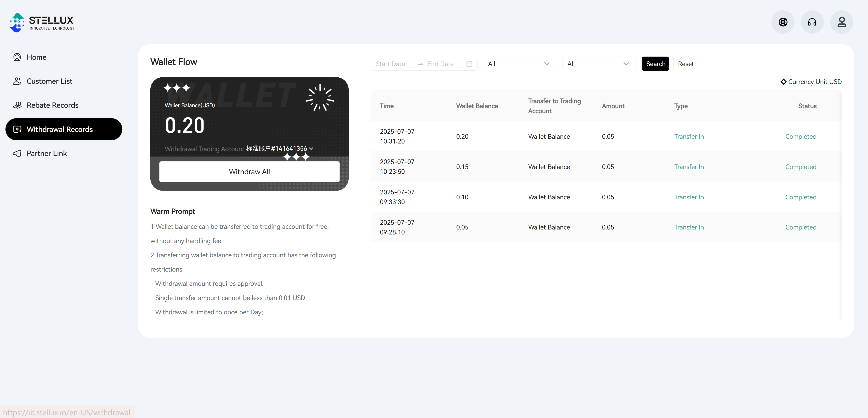Select the 2025-07-07 09:28:10 row time
The width and height of the screenshot is (868, 418).
(x=397, y=227)
